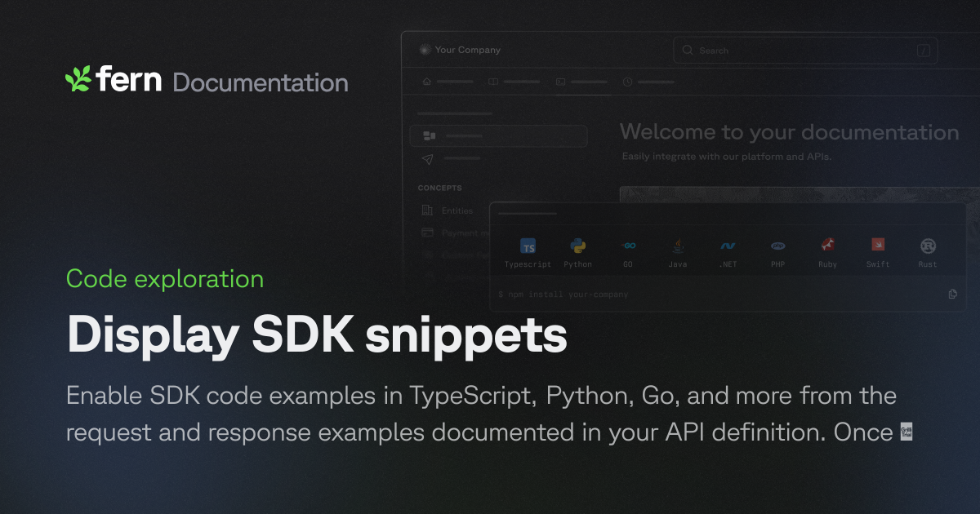Select the .NET SDK icon
This screenshot has height=514, width=980.
click(728, 246)
